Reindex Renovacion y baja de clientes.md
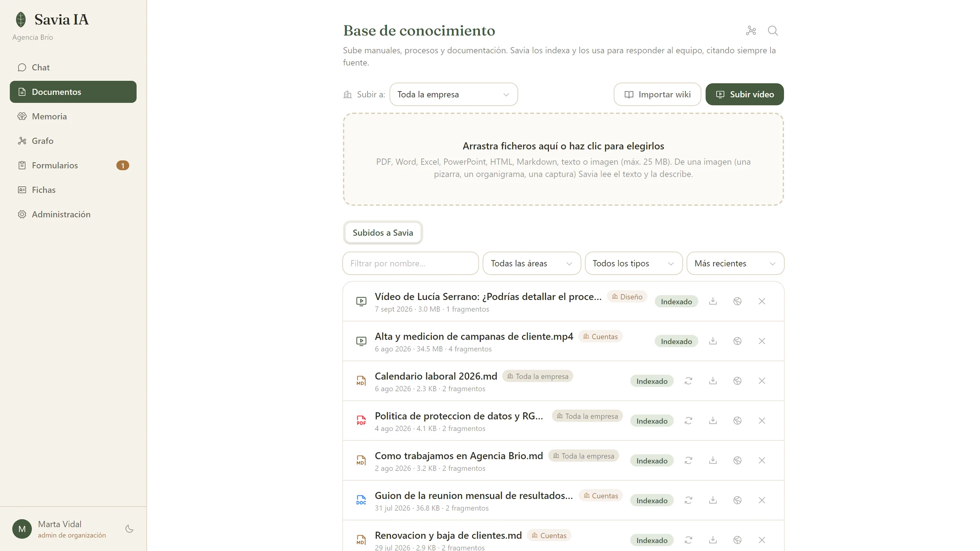 click(x=688, y=540)
